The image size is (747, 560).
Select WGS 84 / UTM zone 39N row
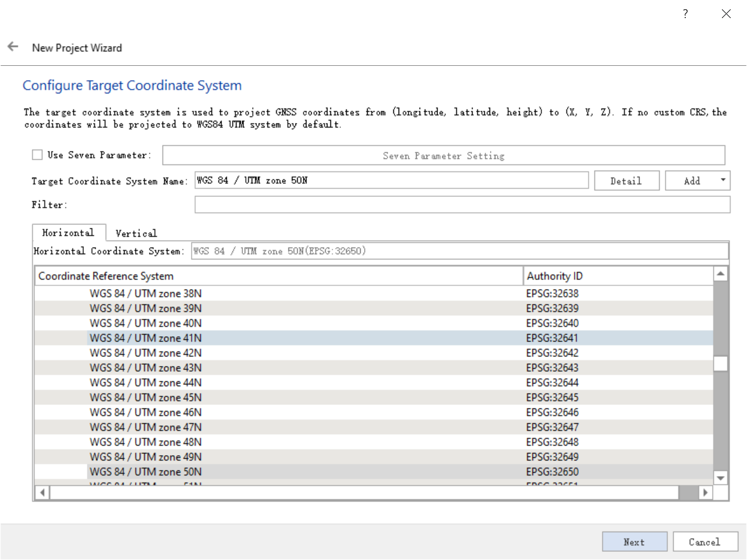tap(374, 308)
